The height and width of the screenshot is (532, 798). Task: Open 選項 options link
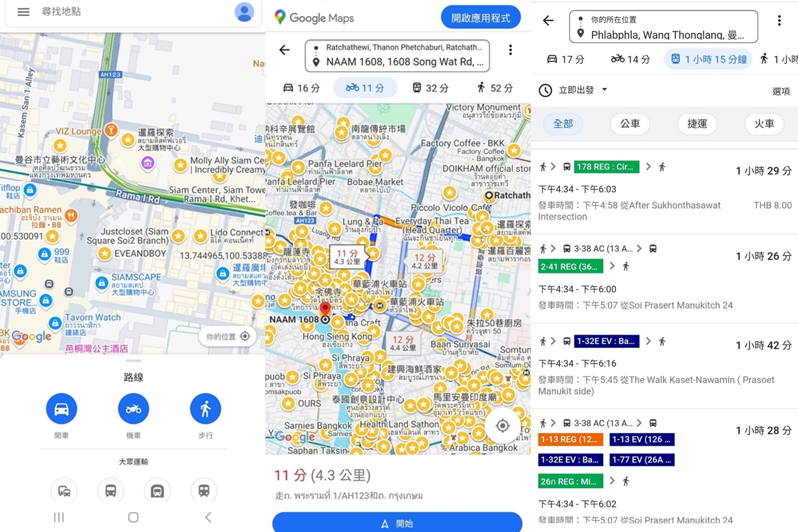tap(781, 91)
